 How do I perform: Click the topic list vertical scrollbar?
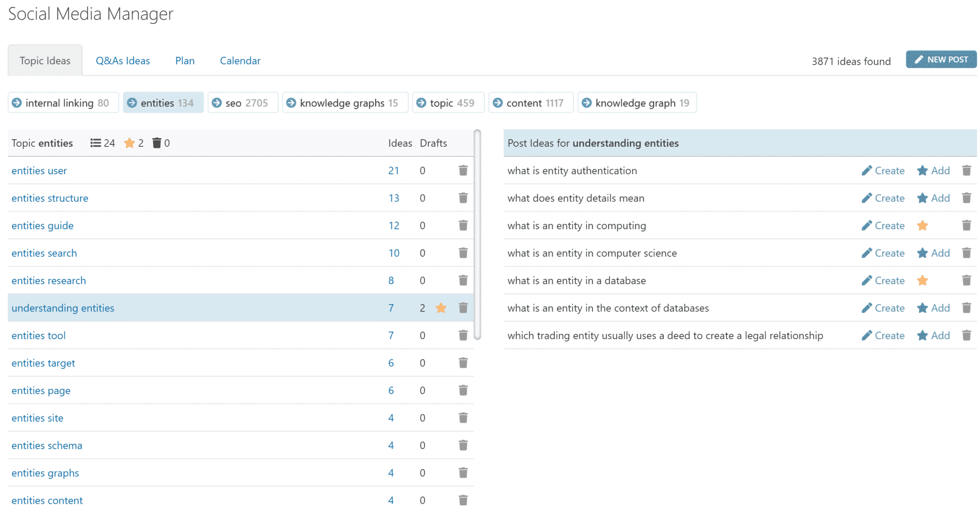[x=477, y=234]
